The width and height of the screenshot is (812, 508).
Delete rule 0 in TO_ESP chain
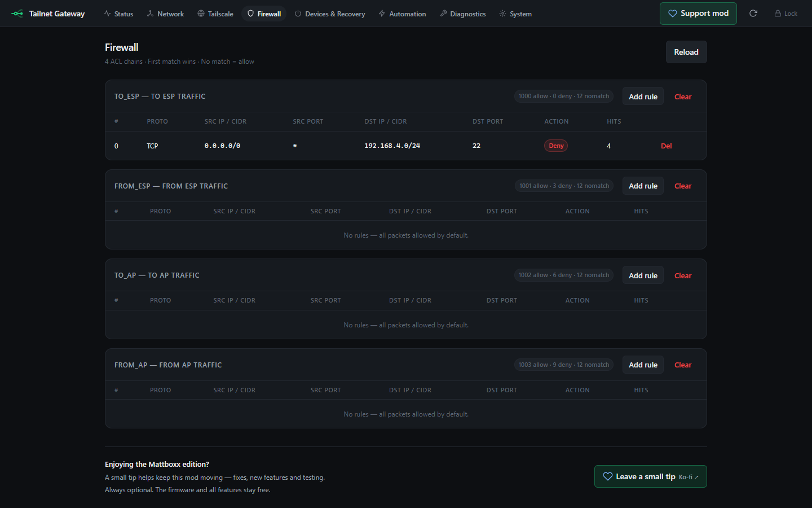(x=667, y=146)
